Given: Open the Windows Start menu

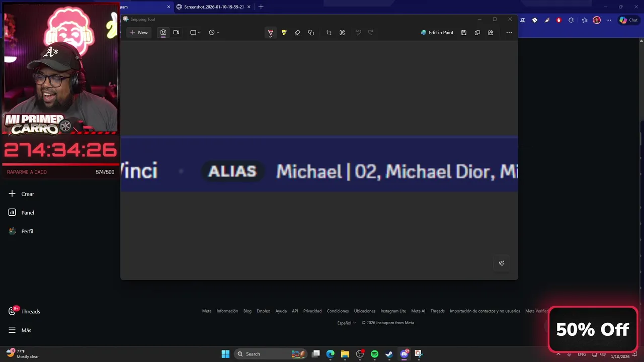Looking at the screenshot, I should tap(225, 354).
